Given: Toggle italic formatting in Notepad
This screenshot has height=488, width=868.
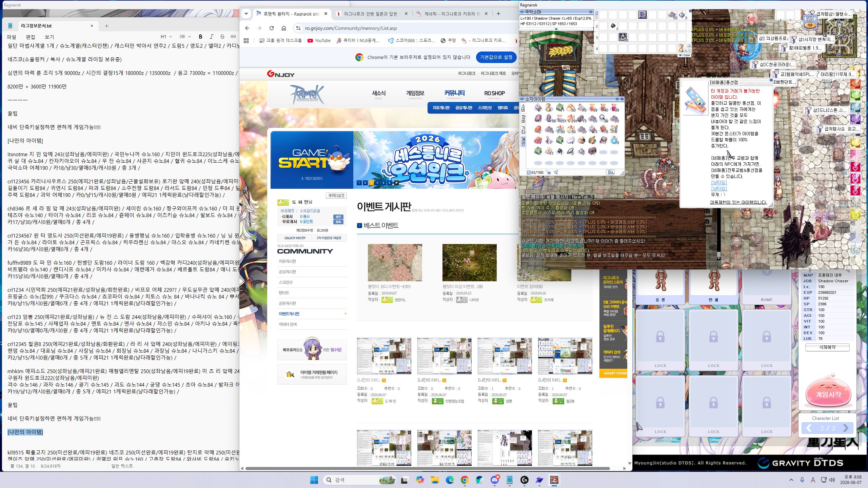Looking at the screenshot, I should click(x=212, y=37).
